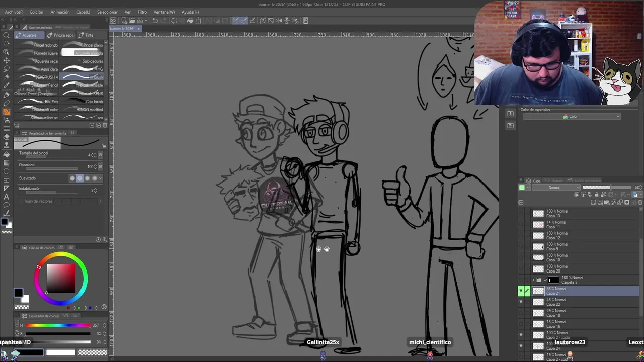The image size is (644, 362).
Task: Select the Colo brush preset
Action: tap(82, 102)
